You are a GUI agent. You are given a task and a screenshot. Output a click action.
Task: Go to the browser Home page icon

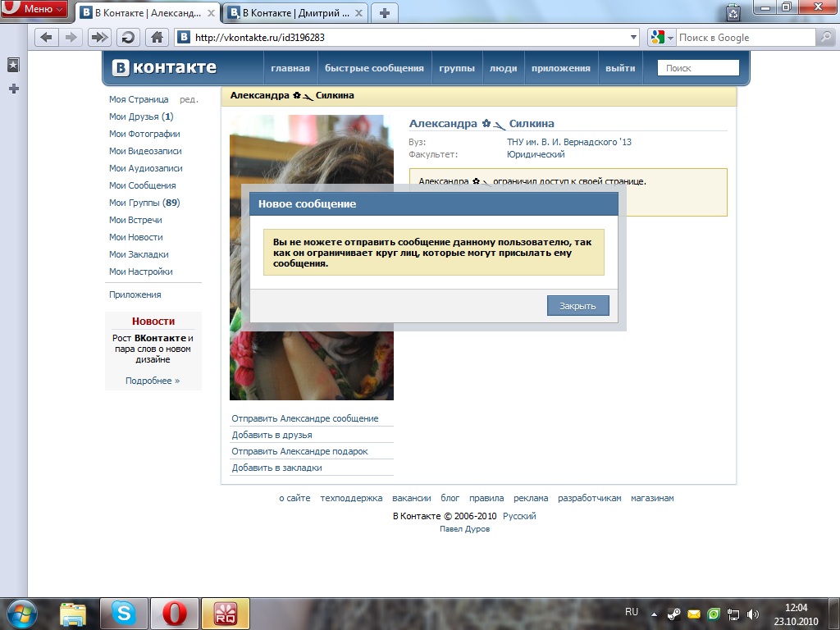[157, 38]
